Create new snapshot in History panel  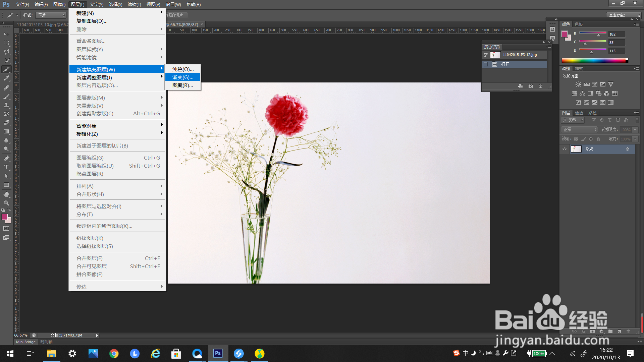tap(531, 86)
